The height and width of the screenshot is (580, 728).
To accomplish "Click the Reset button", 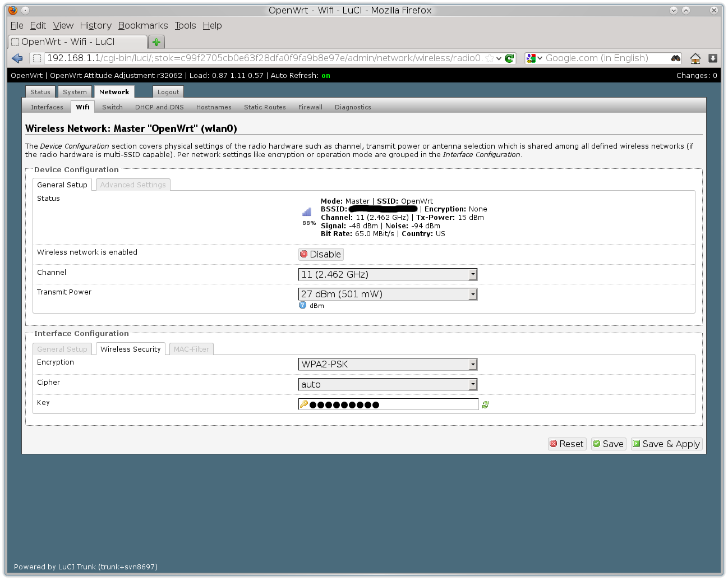I will point(567,444).
